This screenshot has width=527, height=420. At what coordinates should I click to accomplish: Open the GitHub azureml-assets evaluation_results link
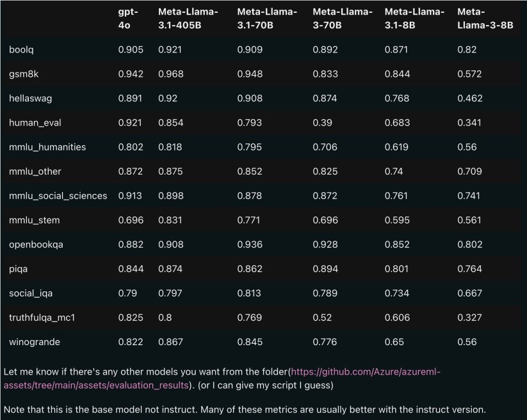[x=365, y=371]
